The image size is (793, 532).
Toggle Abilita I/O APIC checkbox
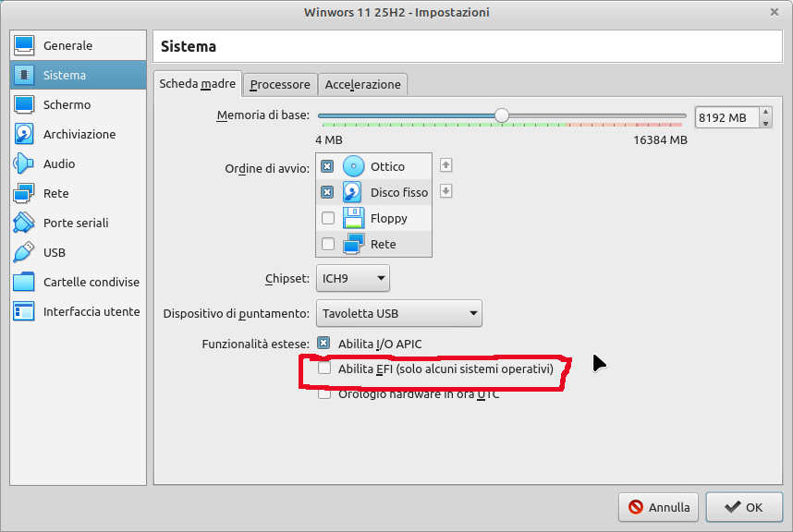coord(324,344)
